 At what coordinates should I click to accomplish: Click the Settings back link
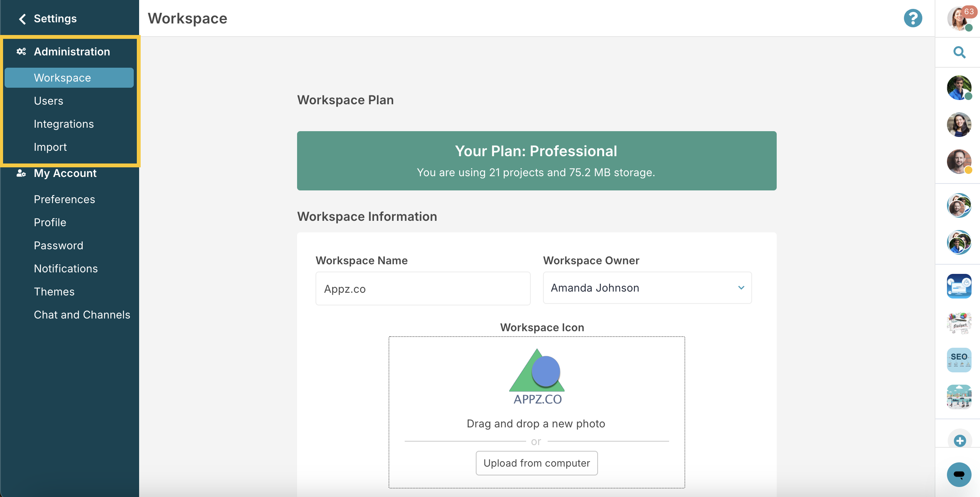pyautogui.click(x=55, y=18)
